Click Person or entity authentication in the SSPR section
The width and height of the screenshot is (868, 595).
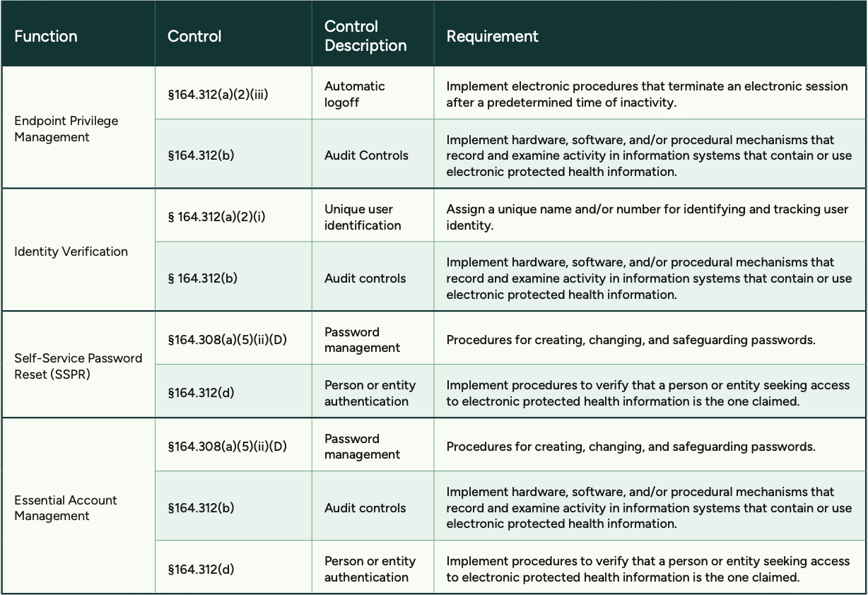click(370, 393)
